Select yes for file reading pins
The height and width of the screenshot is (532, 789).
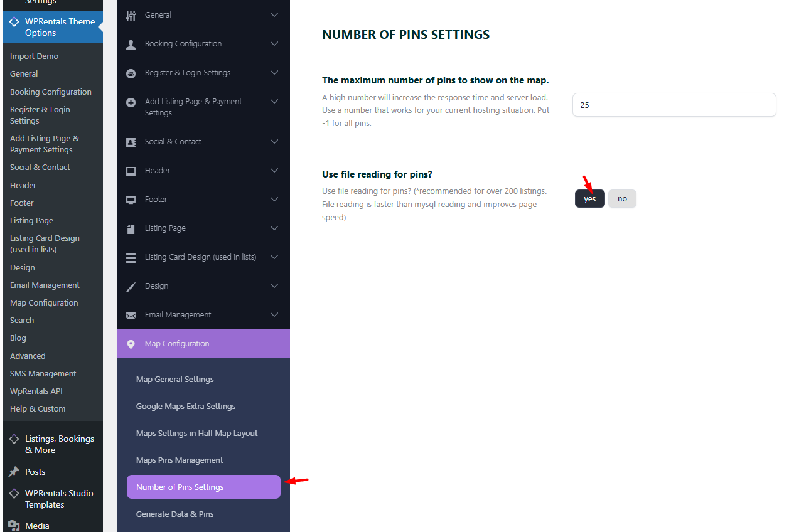pyautogui.click(x=589, y=199)
